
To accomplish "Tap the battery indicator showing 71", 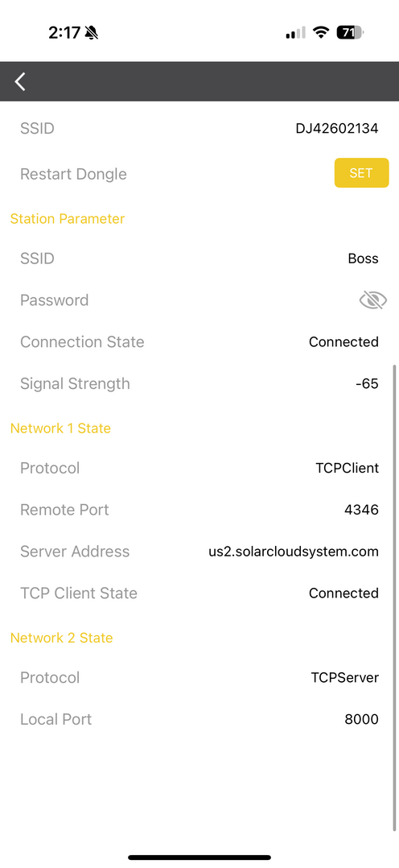I will 350,33.
